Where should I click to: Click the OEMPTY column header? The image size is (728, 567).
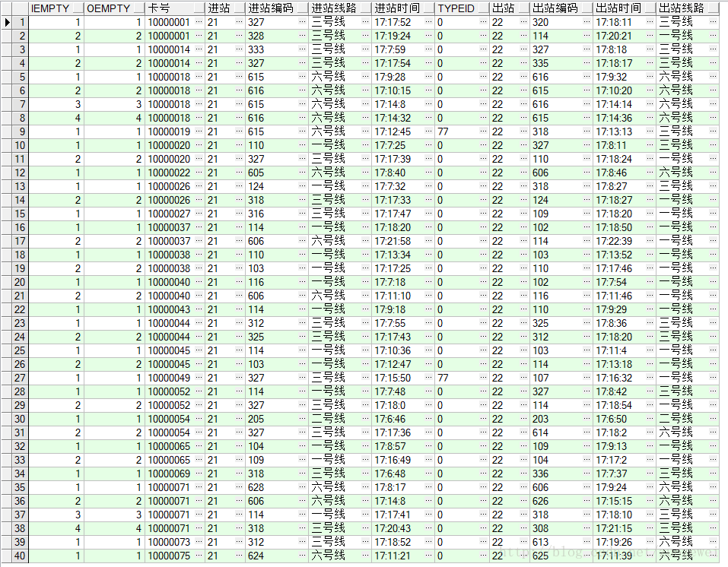point(114,8)
